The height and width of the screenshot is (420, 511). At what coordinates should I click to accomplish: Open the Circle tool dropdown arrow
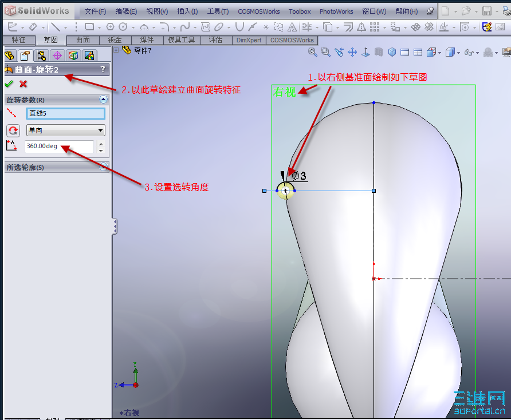coord(133,27)
